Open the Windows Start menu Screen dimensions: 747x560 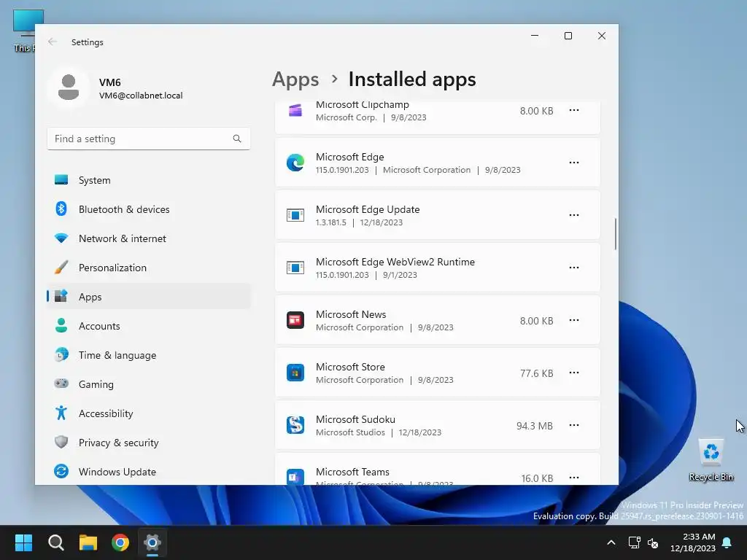pos(23,542)
